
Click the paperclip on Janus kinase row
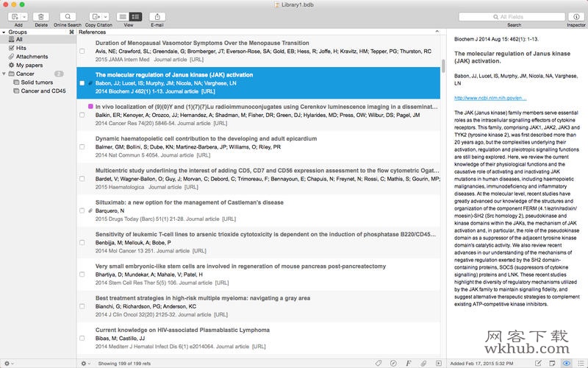tap(90, 83)
